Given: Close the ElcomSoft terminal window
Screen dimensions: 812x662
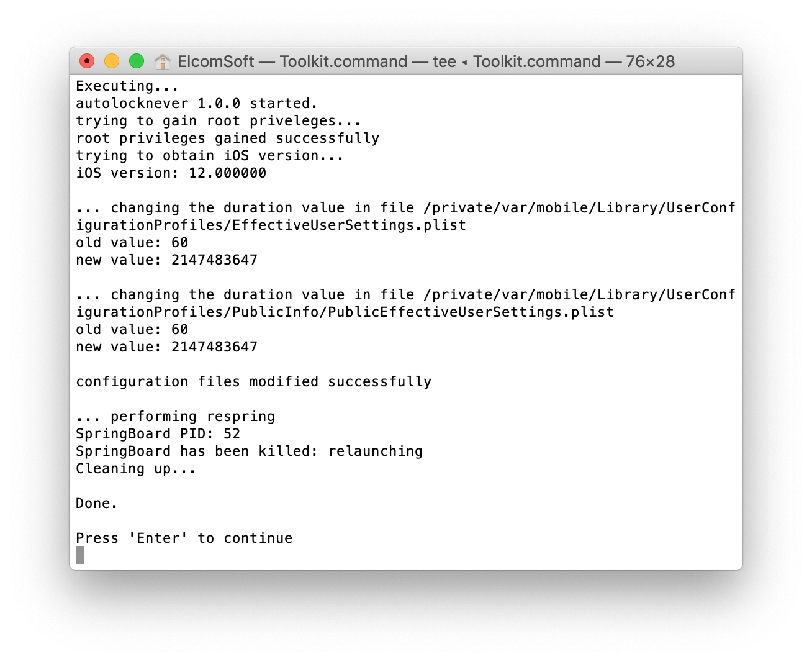Looking at the screenshot, I should pos(87,61).
